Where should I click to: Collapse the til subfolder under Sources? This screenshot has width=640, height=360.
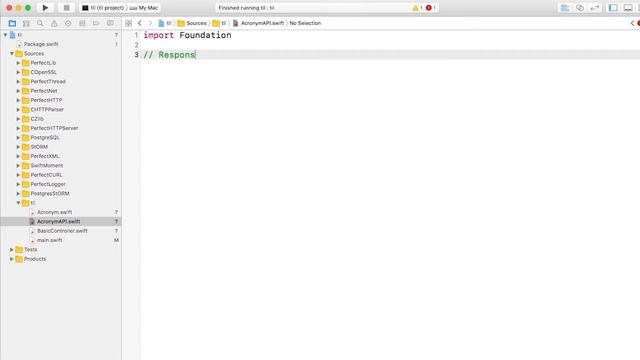(x=18, y=203)
